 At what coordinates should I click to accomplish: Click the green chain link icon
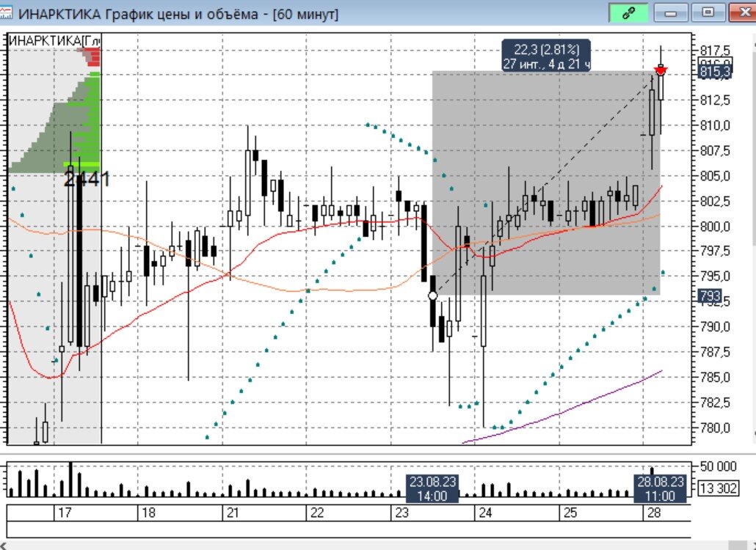click(628, 13)
